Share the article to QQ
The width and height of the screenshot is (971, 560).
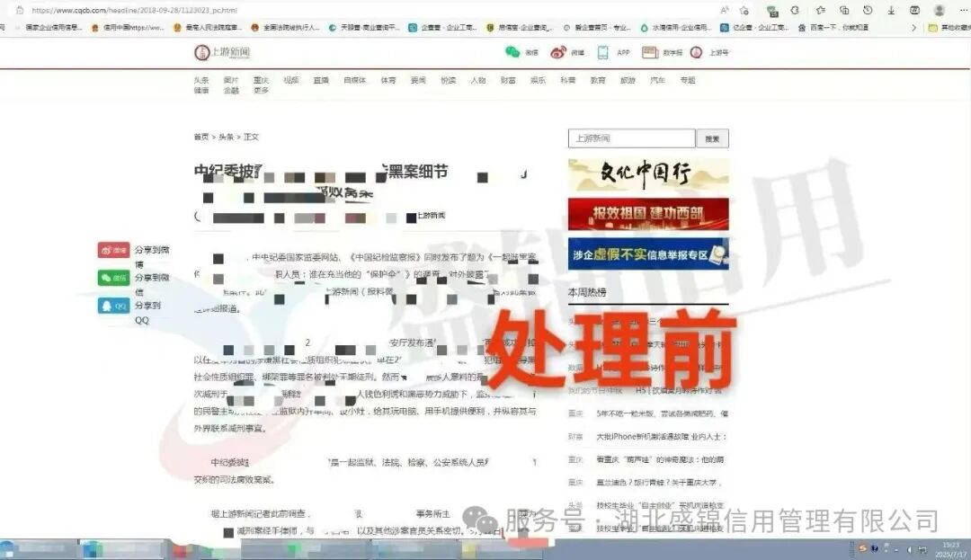point(113,306)
